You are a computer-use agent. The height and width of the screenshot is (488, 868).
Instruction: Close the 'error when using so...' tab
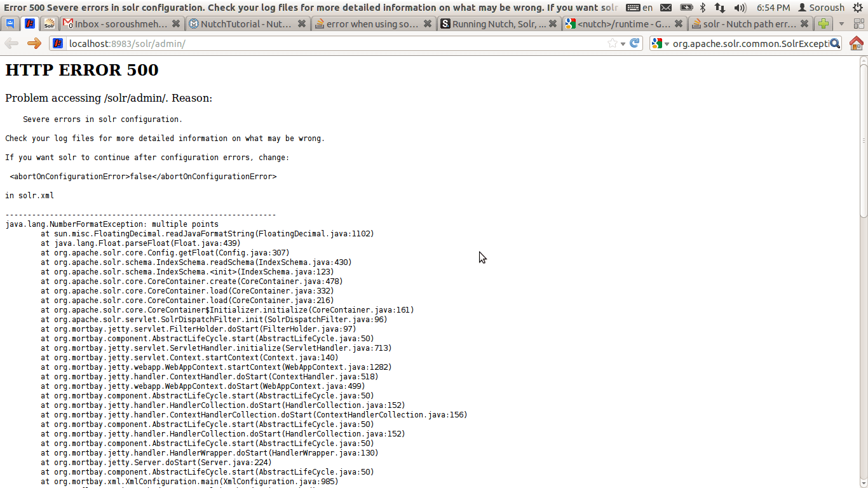[x=428, y=24]
